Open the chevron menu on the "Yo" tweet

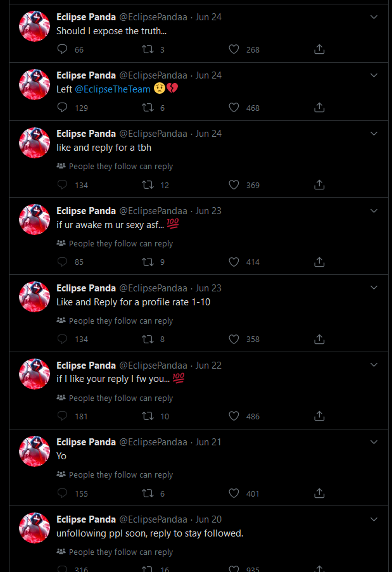(374, 442)
